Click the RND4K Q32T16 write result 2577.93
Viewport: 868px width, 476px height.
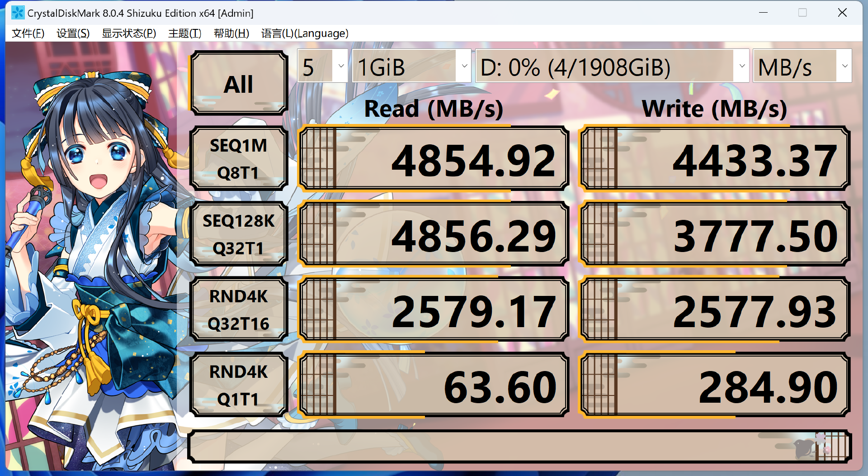(x=715, y=309)
